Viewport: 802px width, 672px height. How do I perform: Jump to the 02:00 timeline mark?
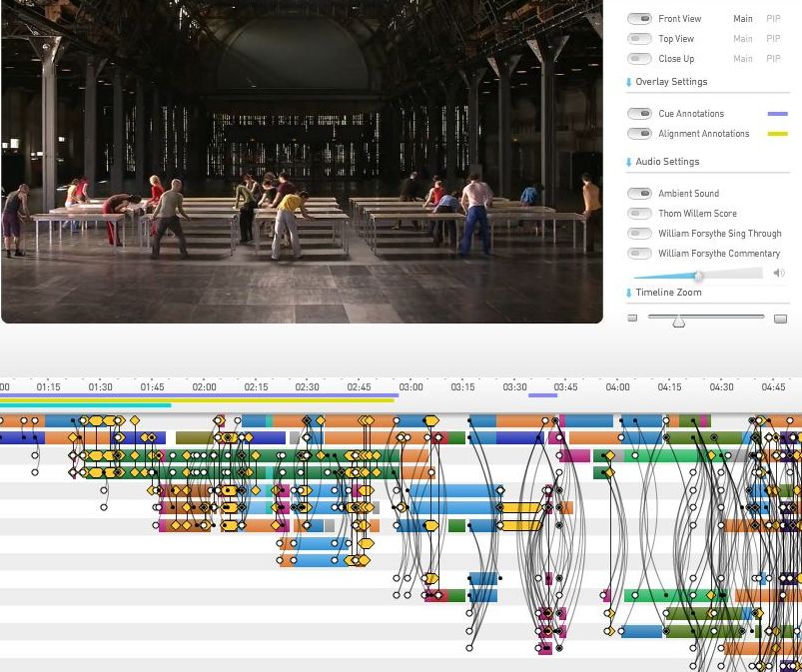204,387
